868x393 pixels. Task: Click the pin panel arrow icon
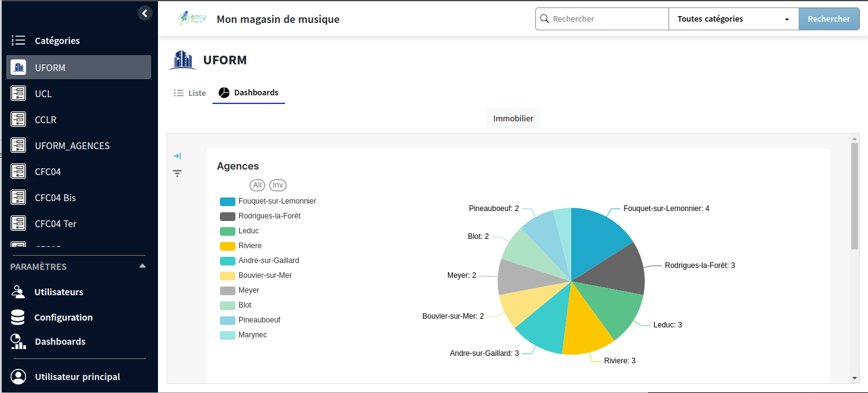[177, 156]
